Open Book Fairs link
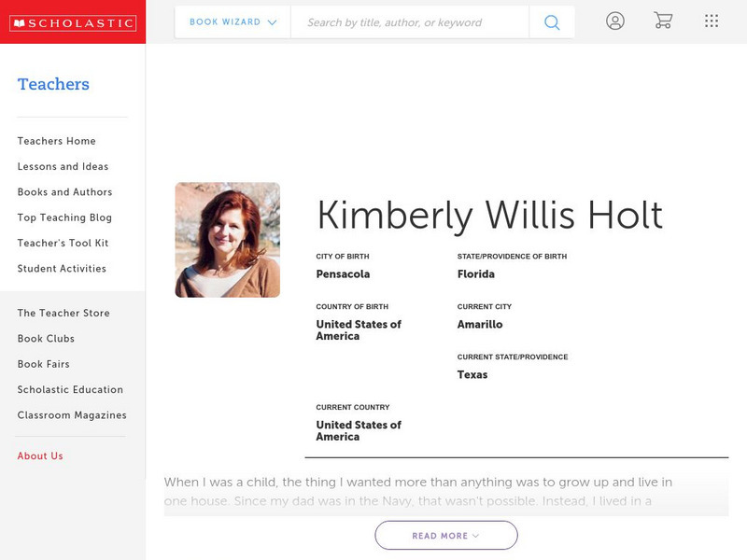Viewport: 747px width, 560px height. [44, 364]
